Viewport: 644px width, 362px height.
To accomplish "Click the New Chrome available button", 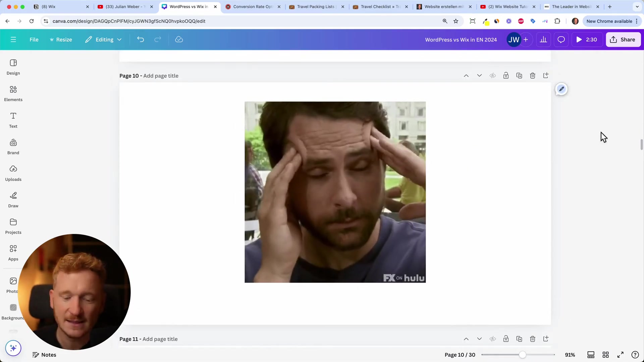I will tap(612, 21).
